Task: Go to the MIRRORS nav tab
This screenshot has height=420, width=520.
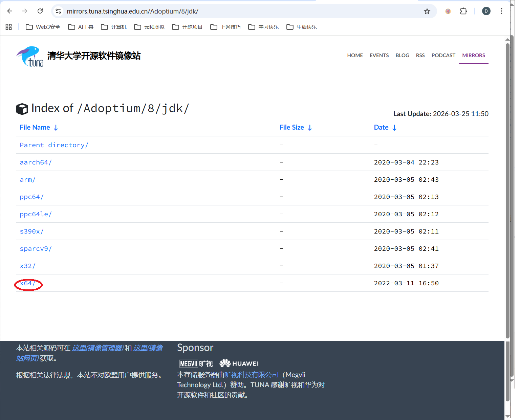Action: 473,56
